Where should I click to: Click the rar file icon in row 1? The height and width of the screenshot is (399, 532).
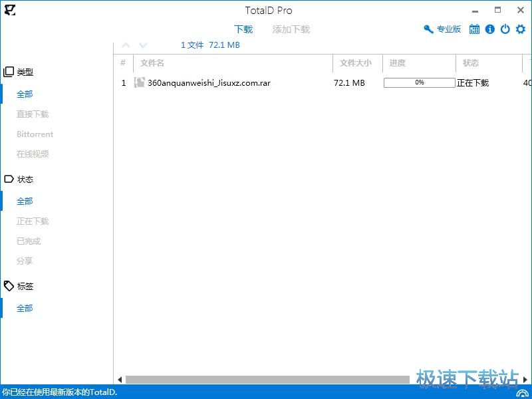click(x=139, y=82)
